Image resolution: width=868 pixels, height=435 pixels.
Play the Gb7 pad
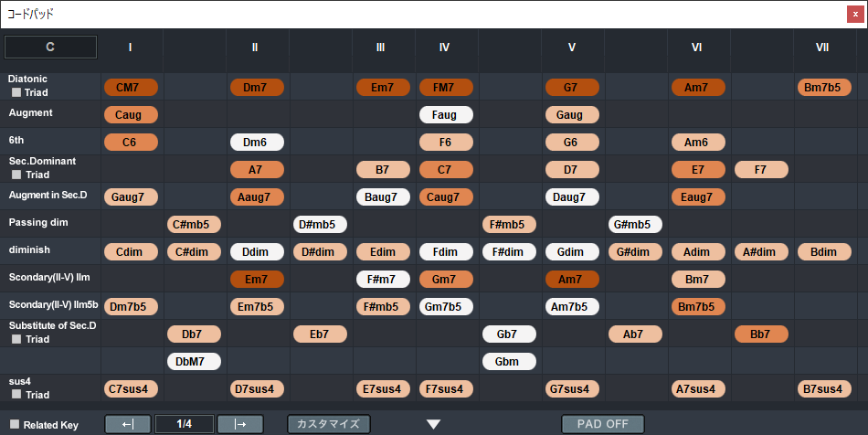[509, 334]
